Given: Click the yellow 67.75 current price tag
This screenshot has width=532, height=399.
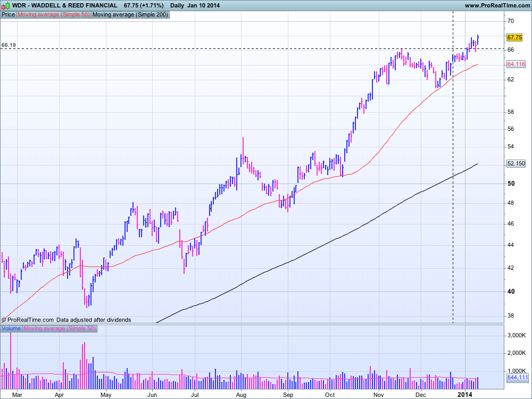Looking at the screenshot, I should coord(515,38).
